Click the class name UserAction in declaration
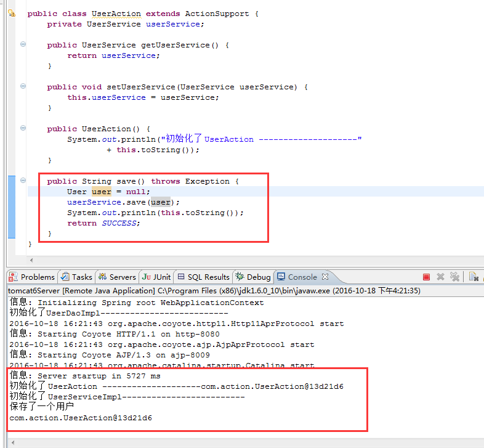Viewport: 484px width, 448px height. (116, 14)
